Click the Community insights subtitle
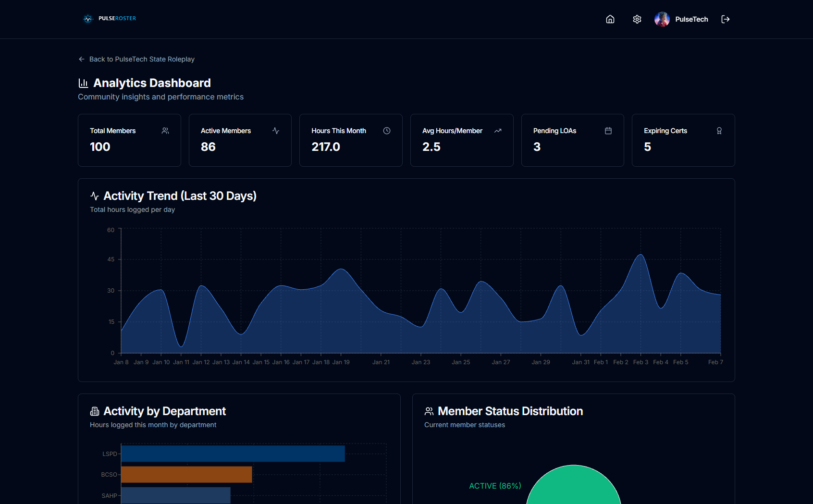The width and height of the screenshot is (813, 504). coord(161,97)
